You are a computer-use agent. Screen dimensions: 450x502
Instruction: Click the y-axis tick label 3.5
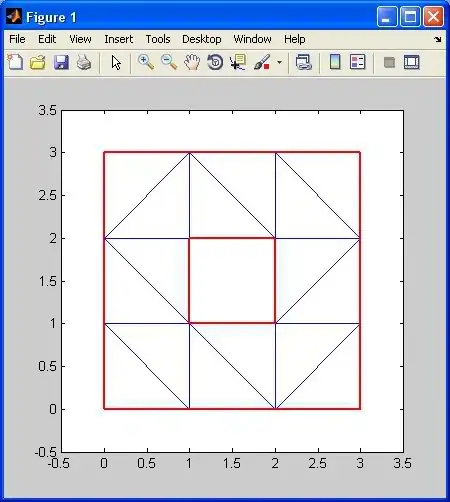(48, 110)
